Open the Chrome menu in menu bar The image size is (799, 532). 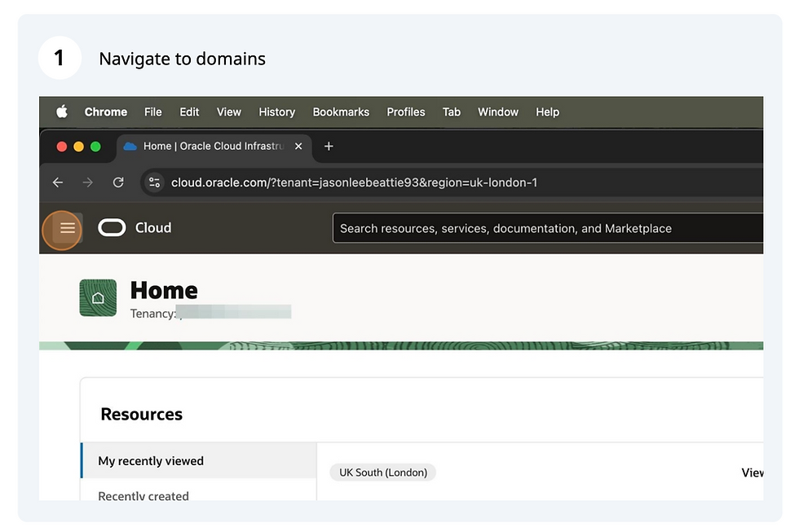click(x=106, y=112)
